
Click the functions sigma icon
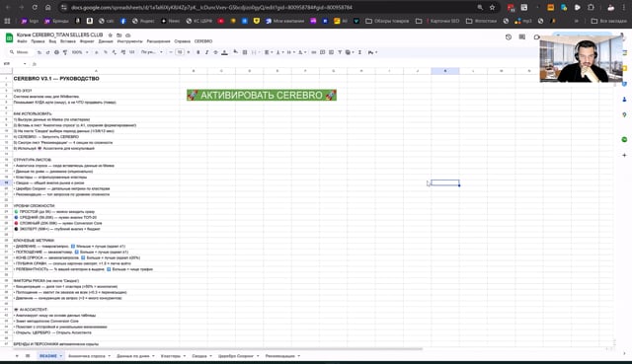[x=359, y=52]
